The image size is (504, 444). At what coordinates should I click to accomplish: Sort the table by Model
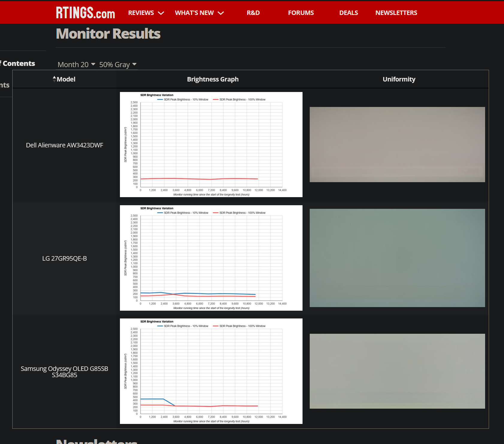tap(66, 79)
